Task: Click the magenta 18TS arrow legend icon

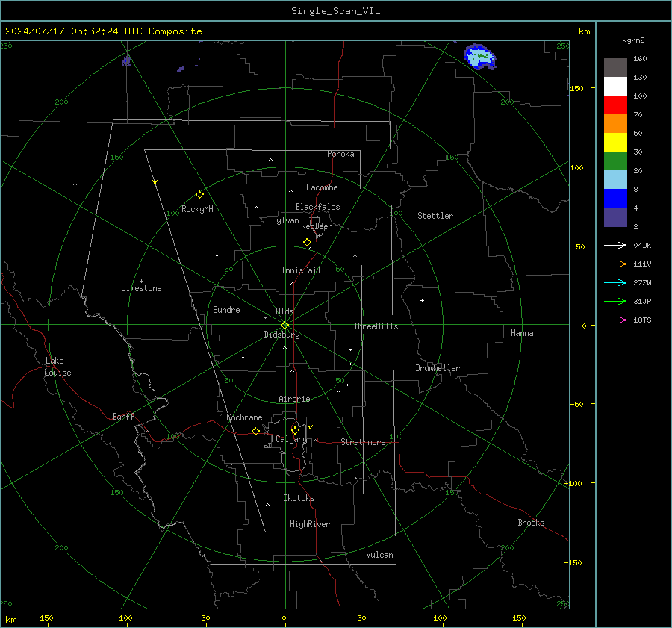Action: [615, 320]
